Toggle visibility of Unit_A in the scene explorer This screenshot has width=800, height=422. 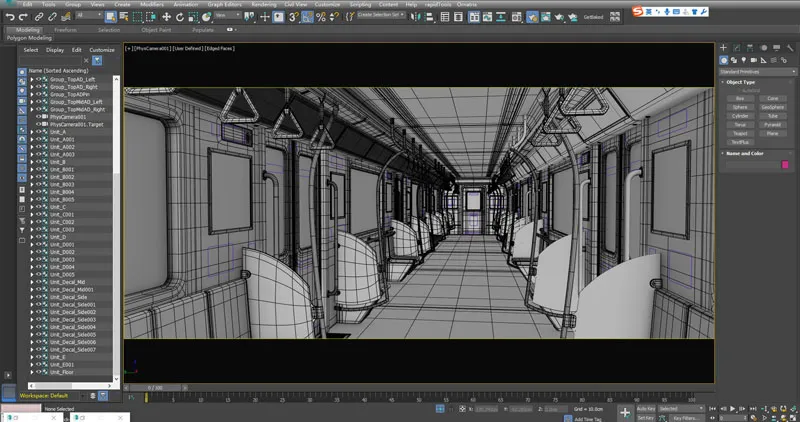click(x=37, y=131)
